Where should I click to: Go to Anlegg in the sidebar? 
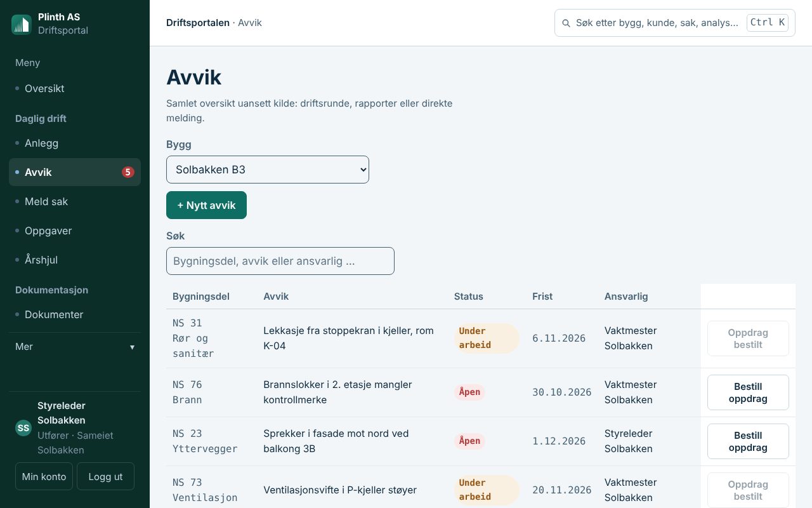point(75,144)
